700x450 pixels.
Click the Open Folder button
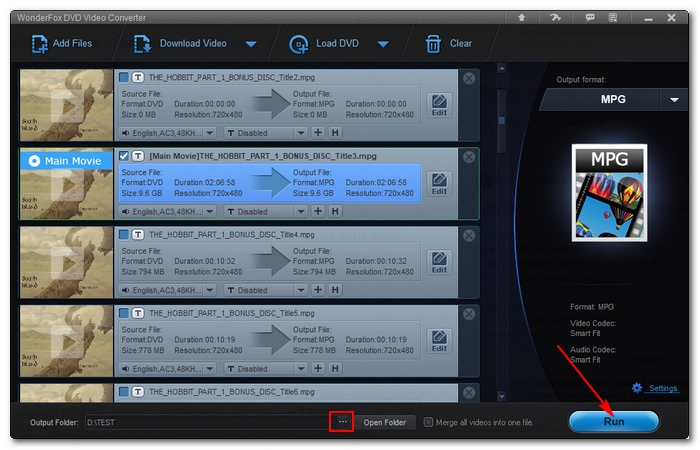(x=384, y=422)
